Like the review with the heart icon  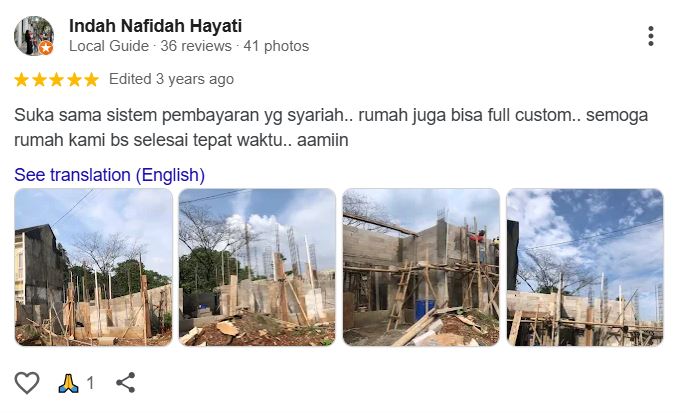pyautogui.click(x=27, y=383)
